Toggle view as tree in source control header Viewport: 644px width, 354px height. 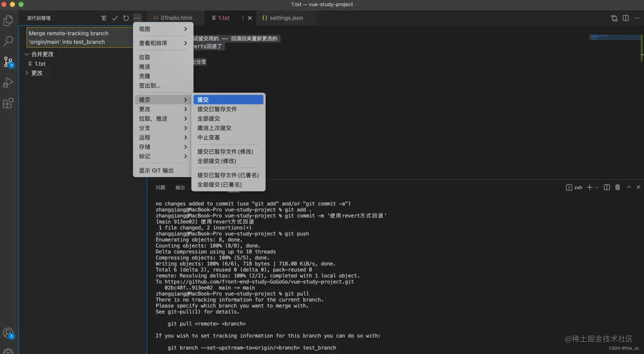tap(103, 18)
